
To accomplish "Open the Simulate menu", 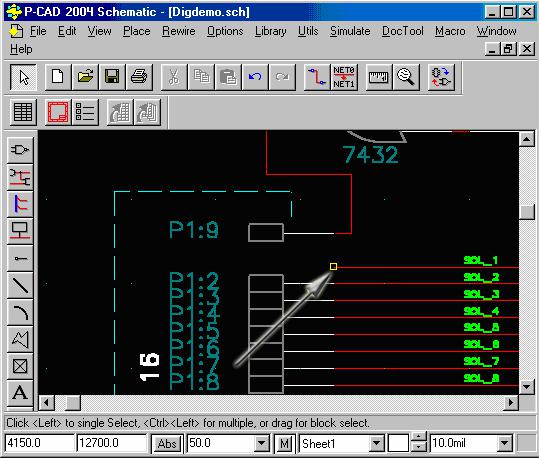I will (x=350, y=31).
